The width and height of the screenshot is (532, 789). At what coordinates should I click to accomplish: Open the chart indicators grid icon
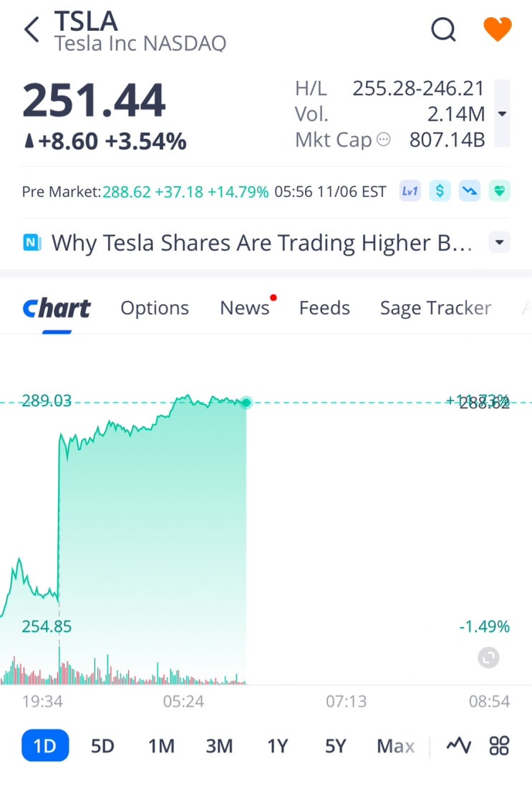[x=499, y=746]
